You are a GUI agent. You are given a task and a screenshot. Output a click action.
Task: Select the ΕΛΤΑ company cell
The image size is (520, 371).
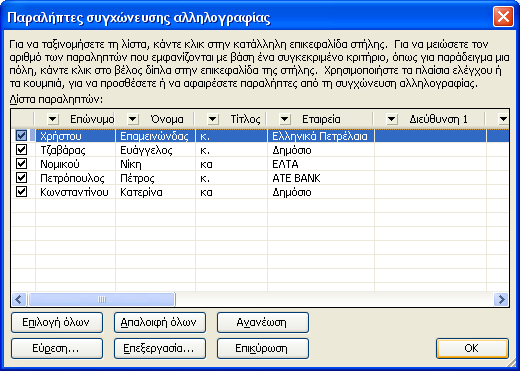(321, 164)
